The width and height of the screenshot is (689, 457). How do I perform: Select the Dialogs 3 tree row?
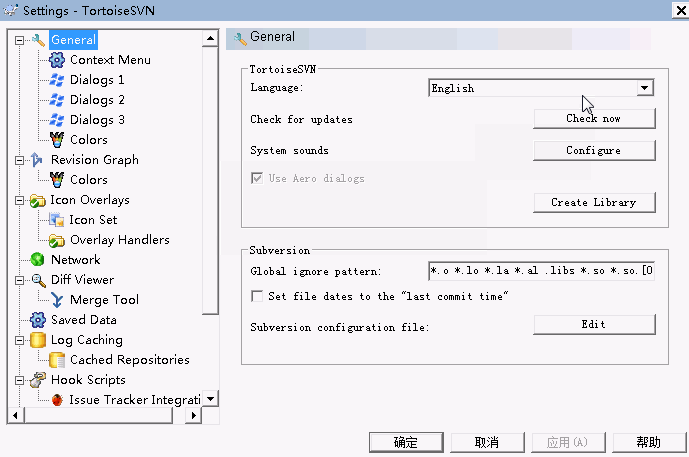pos(97,120)
